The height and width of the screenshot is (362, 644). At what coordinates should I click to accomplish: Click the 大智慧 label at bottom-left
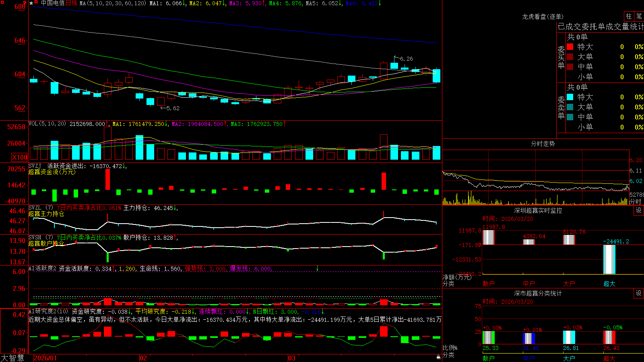(12, 358)
